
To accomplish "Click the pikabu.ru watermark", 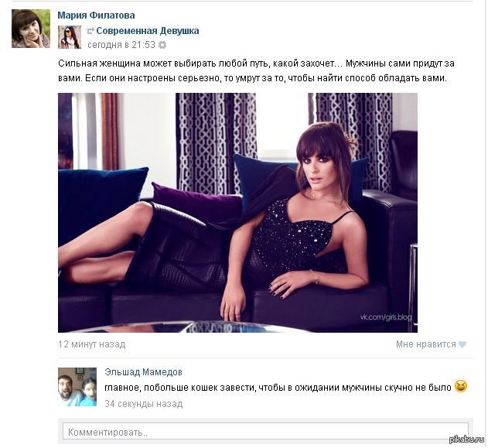I will (x=467, y=439).
